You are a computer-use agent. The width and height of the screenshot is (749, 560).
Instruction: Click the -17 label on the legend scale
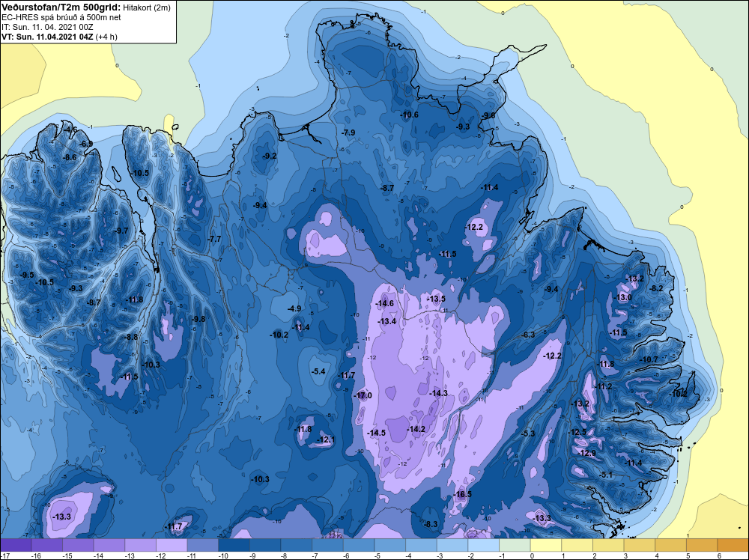pos(5,556)
